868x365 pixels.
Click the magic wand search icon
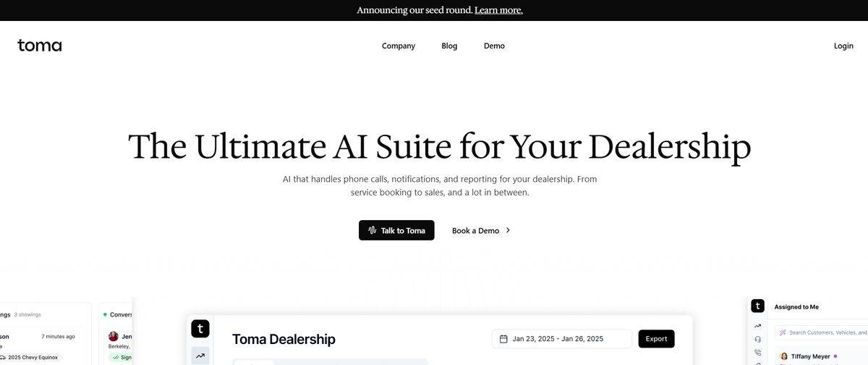pyautogui.click(x=783, y=332)
